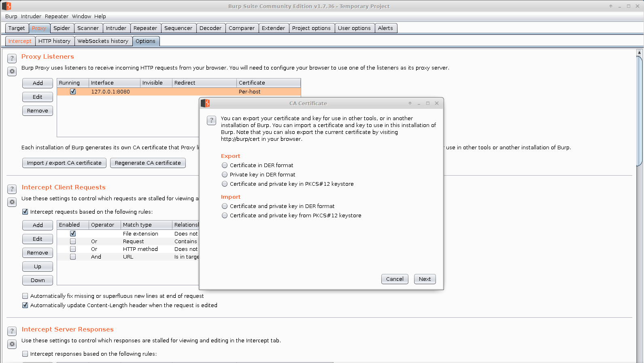Switch to the Target tab
Viewport: 644px width, 363px height.
(17, 28)
